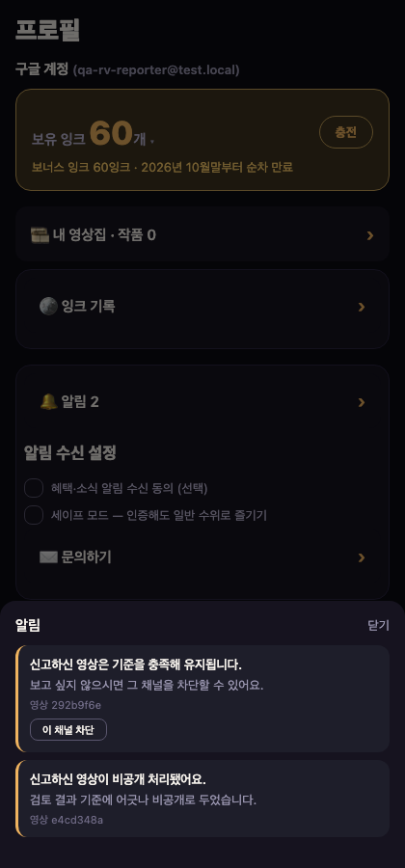405x868 pixels.
Task: Open the 잉크 기록 menu item
Action: 202,307
